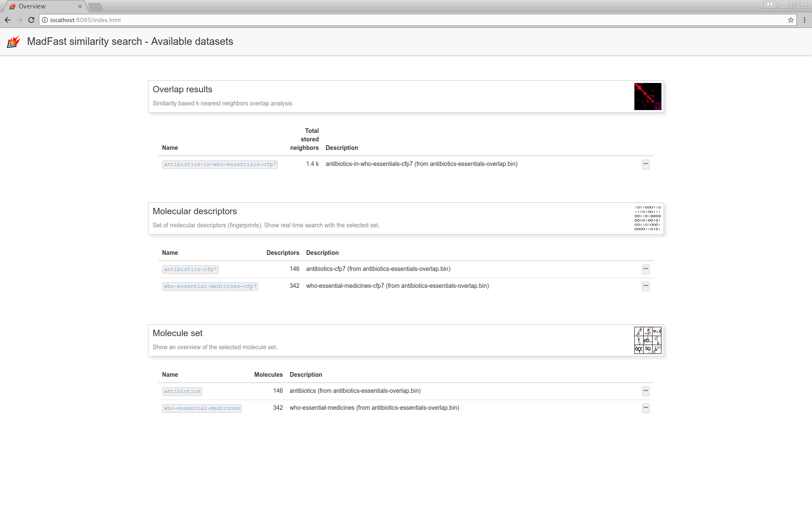
Task: Open antibiotics-in-who-essentials-cfp7 overlap result link
Action: coord(220,165)
